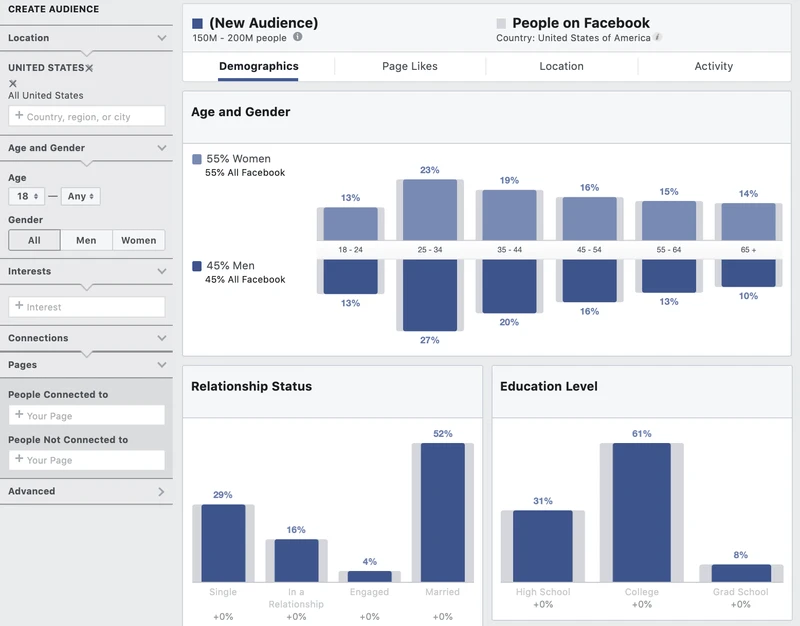800x626 pixels.
Task: Click plus icon in location search field
Action: 19,115
